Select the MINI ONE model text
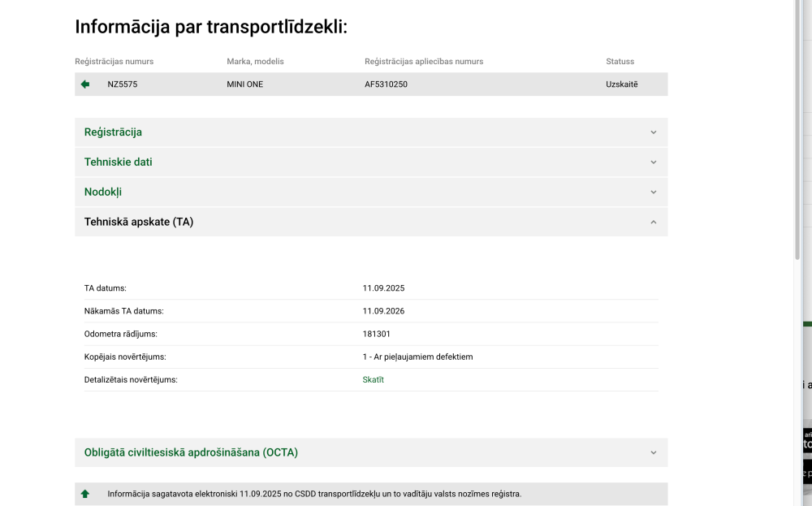Image resolution: width=812 pixels, height=506 pixels. pos(245,84)
